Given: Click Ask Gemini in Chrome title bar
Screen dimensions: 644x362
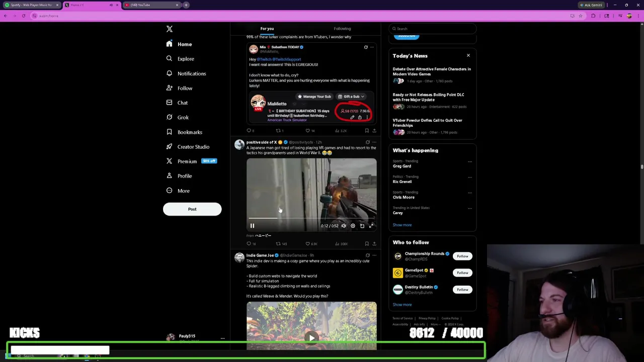Looking at the screenshot, I should coord(591,5).
